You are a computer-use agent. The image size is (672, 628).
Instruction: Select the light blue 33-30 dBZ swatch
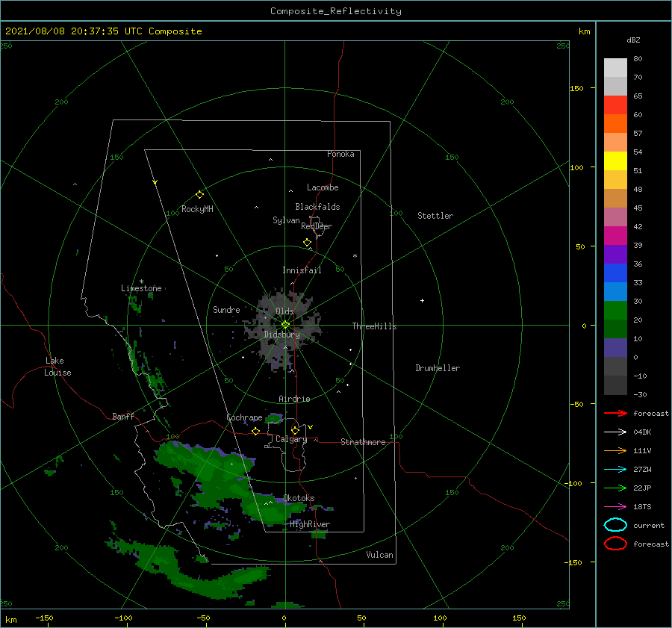(x=615, y=292)
